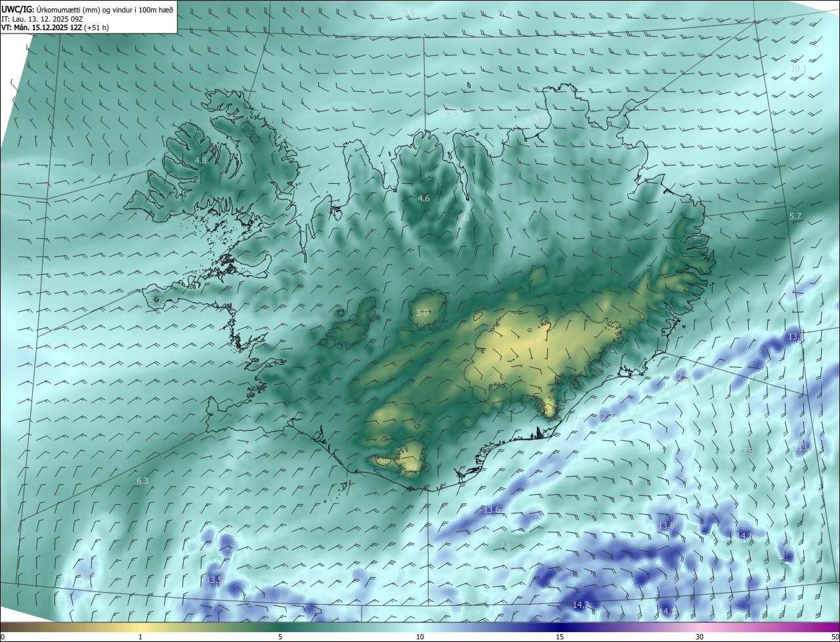Click the colorbar tick label 50
Screen dimensions: 840x642
tap(834, 637)
